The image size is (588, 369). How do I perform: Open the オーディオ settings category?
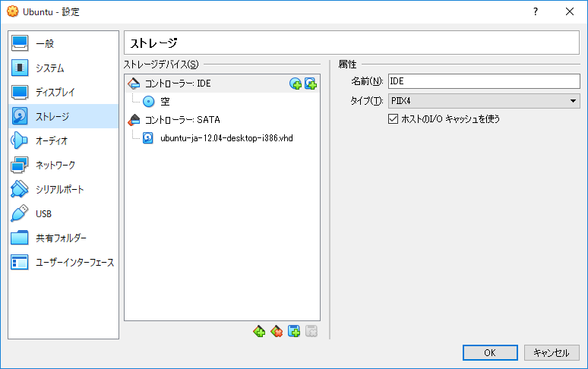[x=63, y=141]
